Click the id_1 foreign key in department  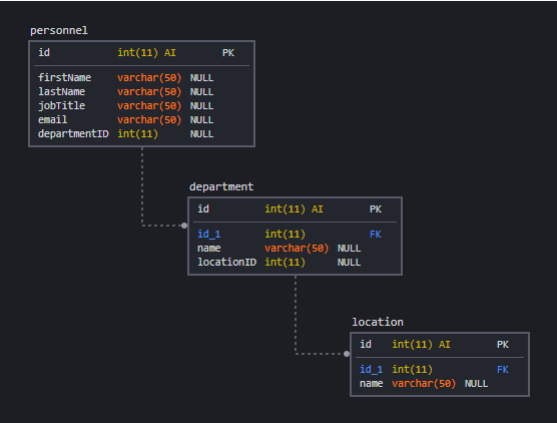point(209,234)
